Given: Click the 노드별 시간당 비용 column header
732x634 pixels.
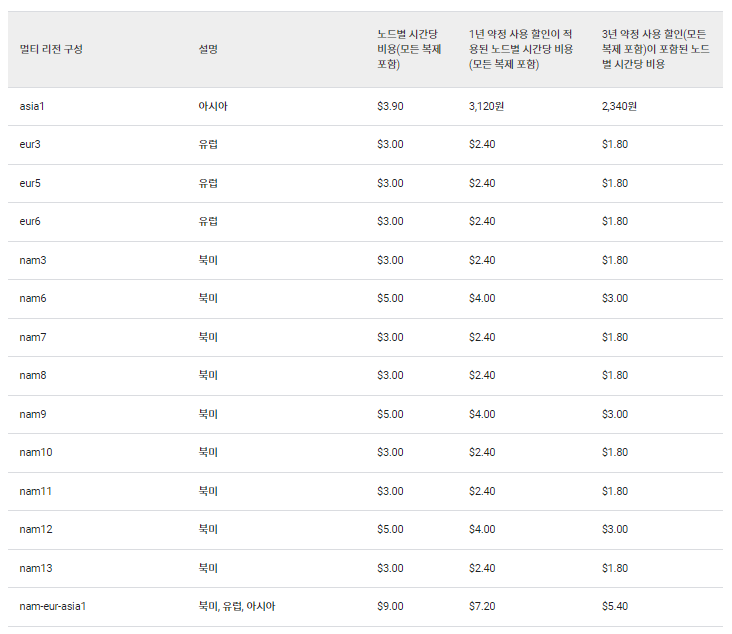Looking at the screenshot, I should (x=410, y=49).
